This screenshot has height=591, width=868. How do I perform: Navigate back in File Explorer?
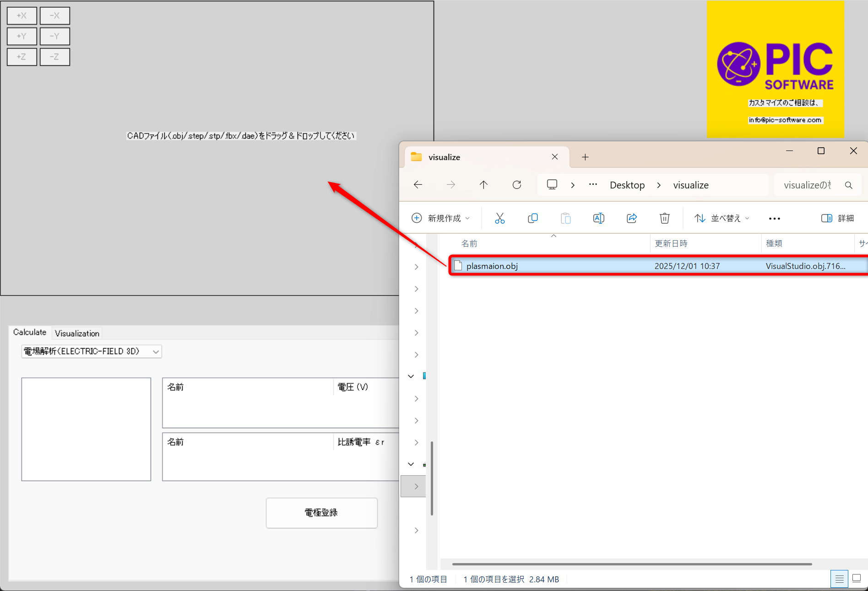point(418,185)
